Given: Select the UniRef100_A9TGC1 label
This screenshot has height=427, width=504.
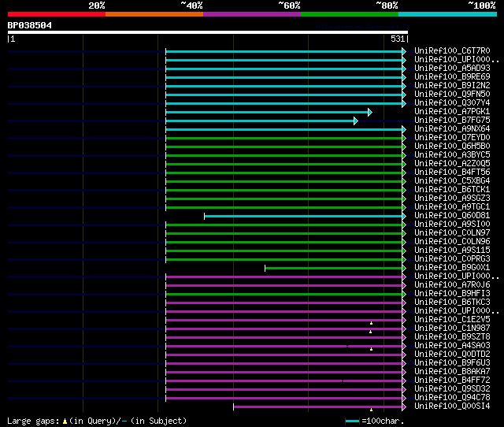Looking at the screenshot, I should click(452, 207).
